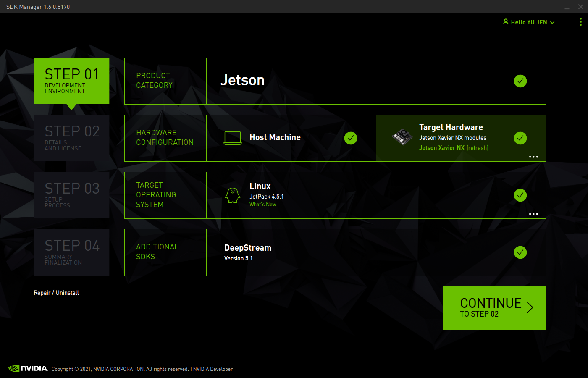Click the Hardware Configuration label
This screenshot has height=378, width=588.
pyautogui.click(x=165, y=137)
